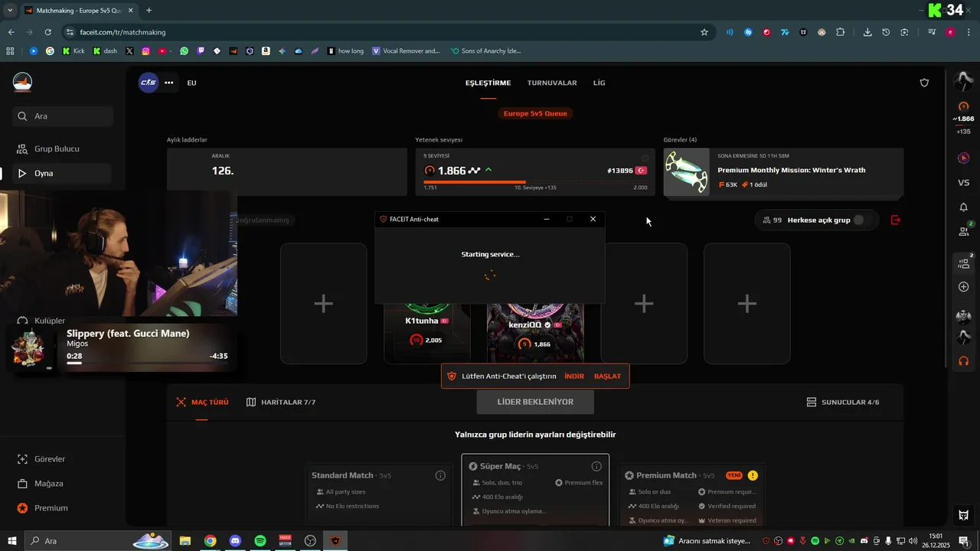Bookmark this page with the star icon

[704, 32]
